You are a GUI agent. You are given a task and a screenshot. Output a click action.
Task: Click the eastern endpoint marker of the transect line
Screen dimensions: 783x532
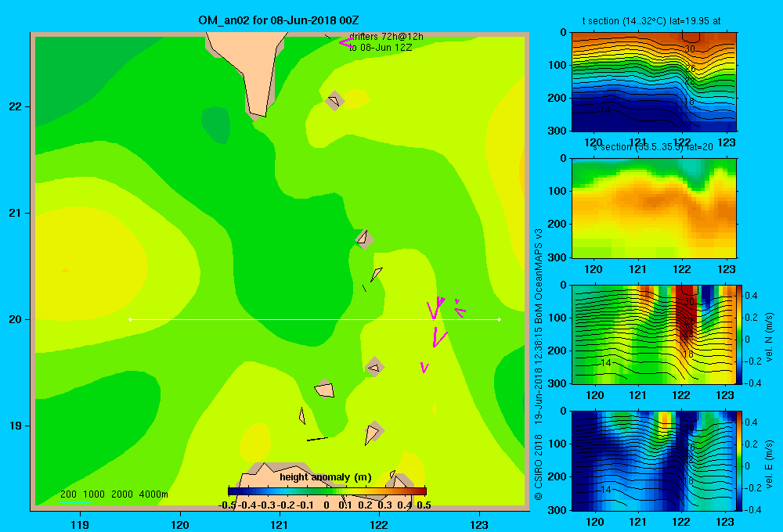[500, 319]
